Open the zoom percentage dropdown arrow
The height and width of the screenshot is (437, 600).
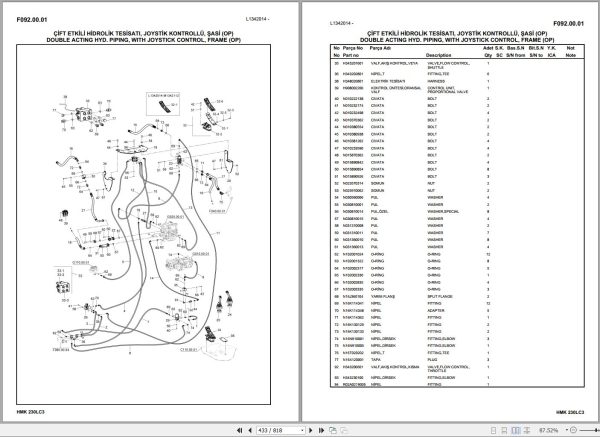click(x=566, y=430)
